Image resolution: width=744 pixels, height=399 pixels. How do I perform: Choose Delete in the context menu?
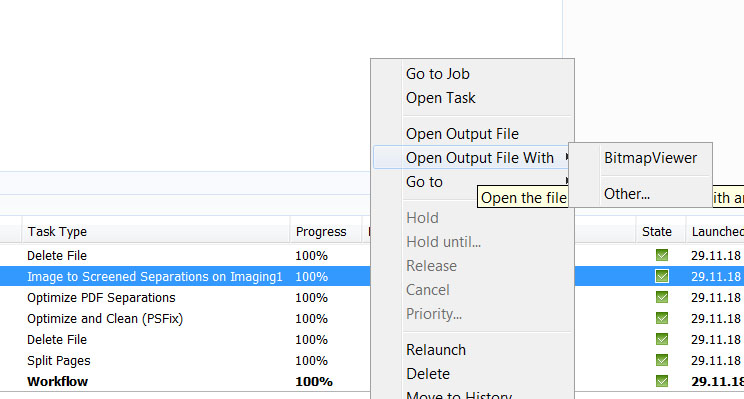pyautogui.click(x=428, y=374)
